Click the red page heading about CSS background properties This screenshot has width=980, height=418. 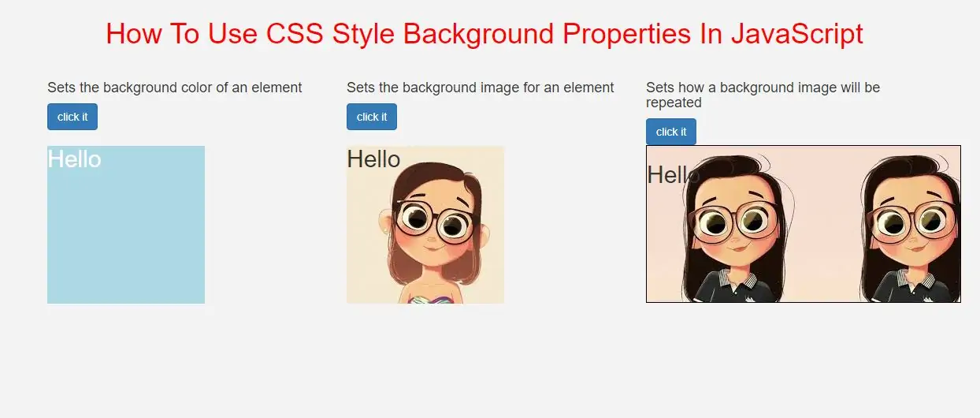pyautogui.click(x=484, y=34)
